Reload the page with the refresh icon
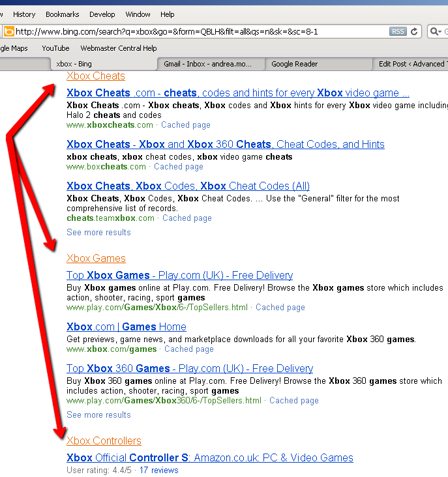The width and height of the screenshot is (448, 477). click(x=414, y=31)
